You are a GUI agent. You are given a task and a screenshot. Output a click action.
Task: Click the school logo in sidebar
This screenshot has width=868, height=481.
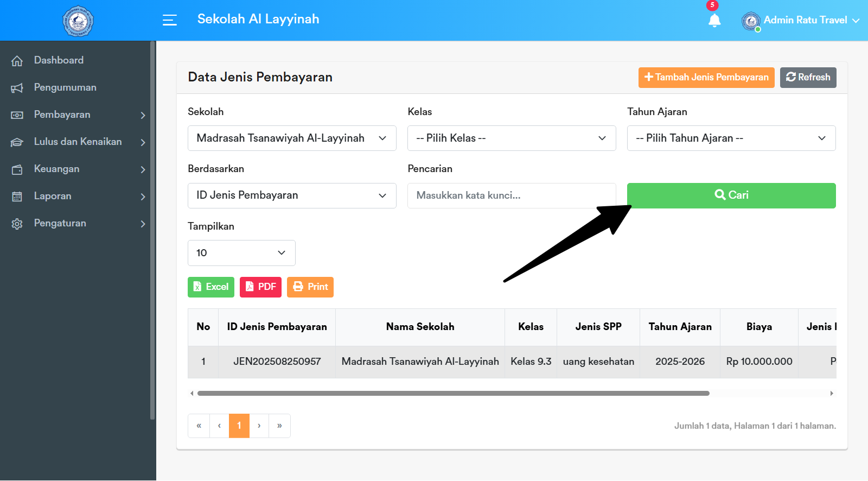coord(78,21)
